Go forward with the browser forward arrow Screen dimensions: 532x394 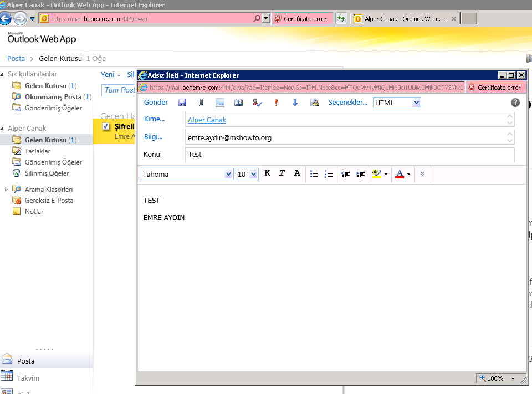[20, 18]
